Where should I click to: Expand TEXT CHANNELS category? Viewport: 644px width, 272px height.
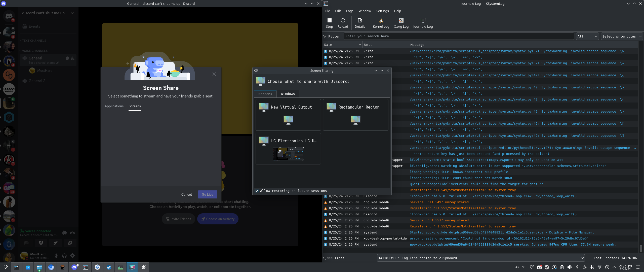coord(34,41)
